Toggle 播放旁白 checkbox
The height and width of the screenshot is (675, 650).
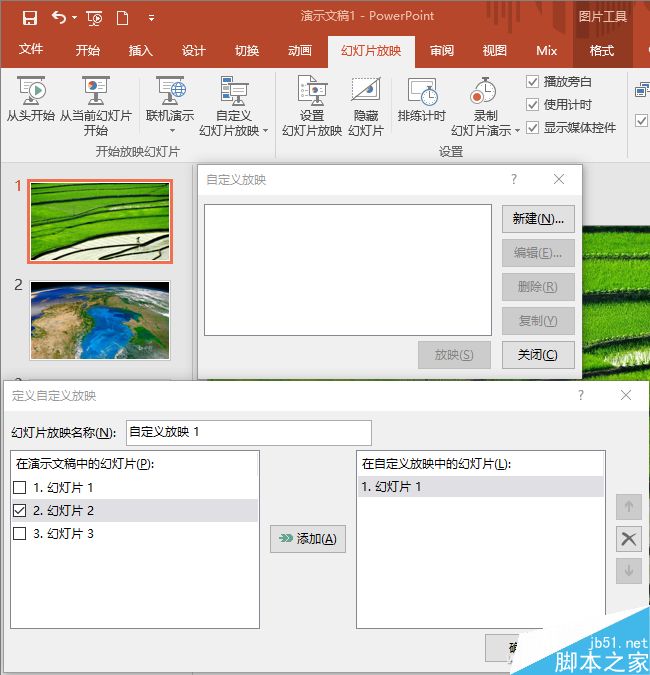532,81
